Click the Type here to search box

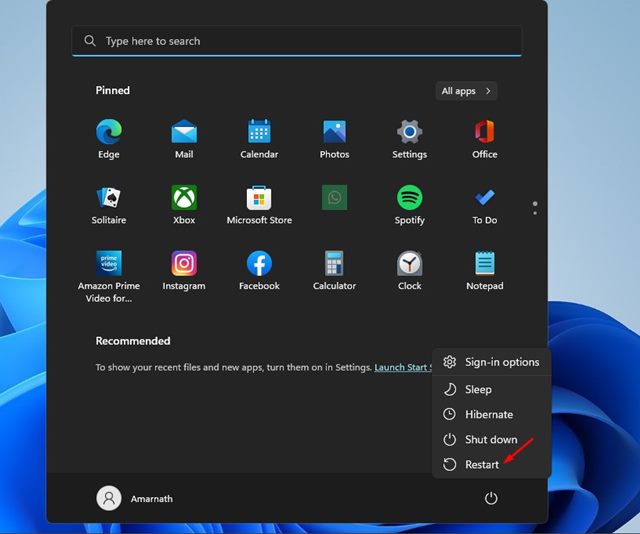297,41
